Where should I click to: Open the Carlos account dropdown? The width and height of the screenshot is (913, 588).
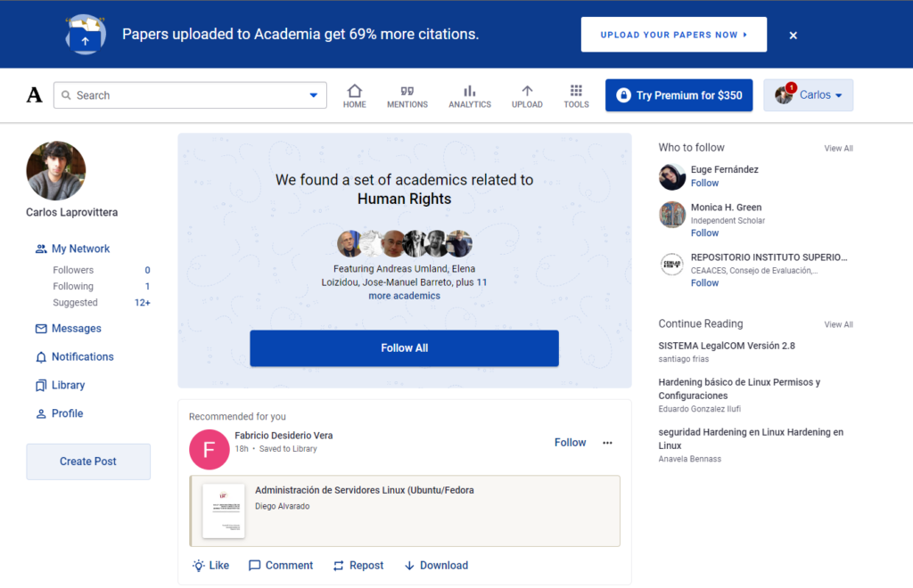point(808,94)
